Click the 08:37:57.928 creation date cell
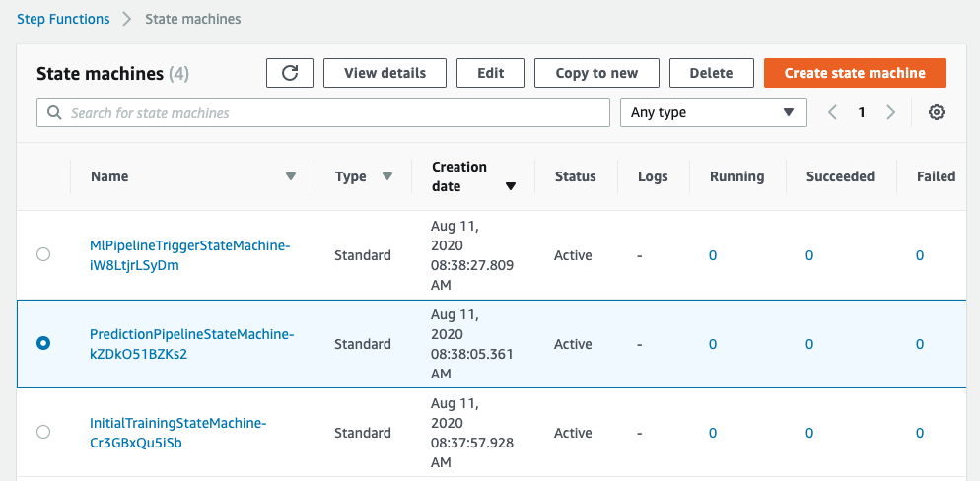 pyautogui.click(x=472, y=433)
